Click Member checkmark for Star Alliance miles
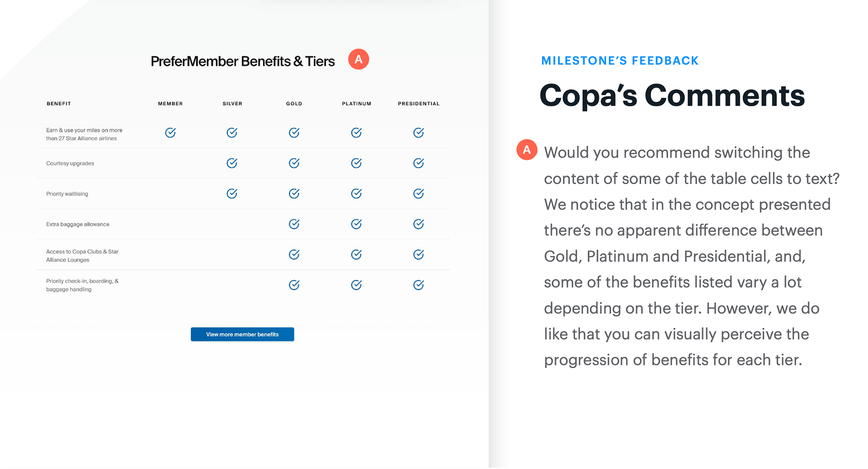 170,133
